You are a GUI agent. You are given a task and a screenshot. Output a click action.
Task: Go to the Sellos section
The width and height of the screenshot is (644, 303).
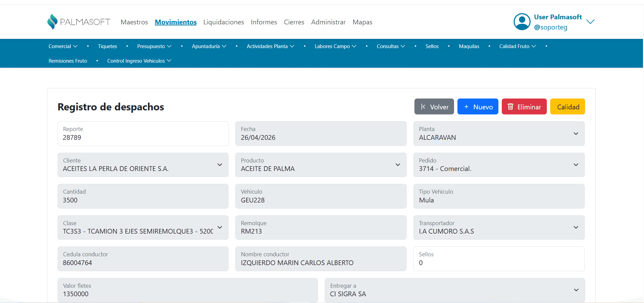432,46
